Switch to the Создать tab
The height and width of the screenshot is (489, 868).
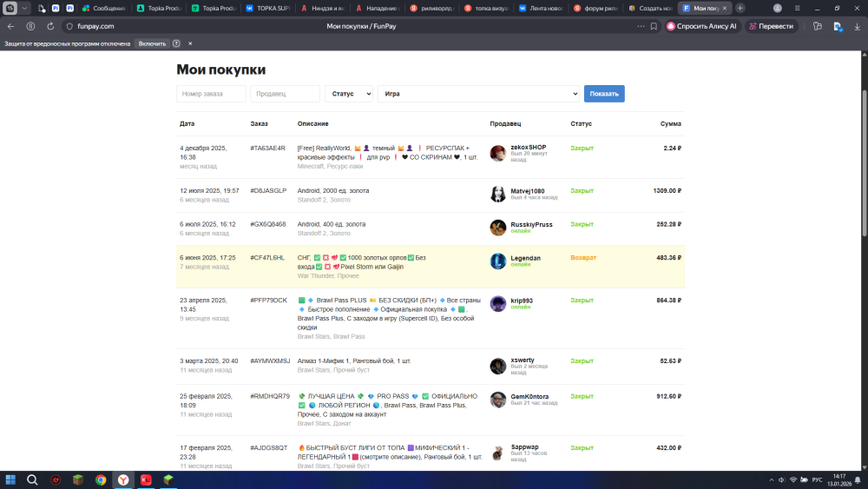650,9
